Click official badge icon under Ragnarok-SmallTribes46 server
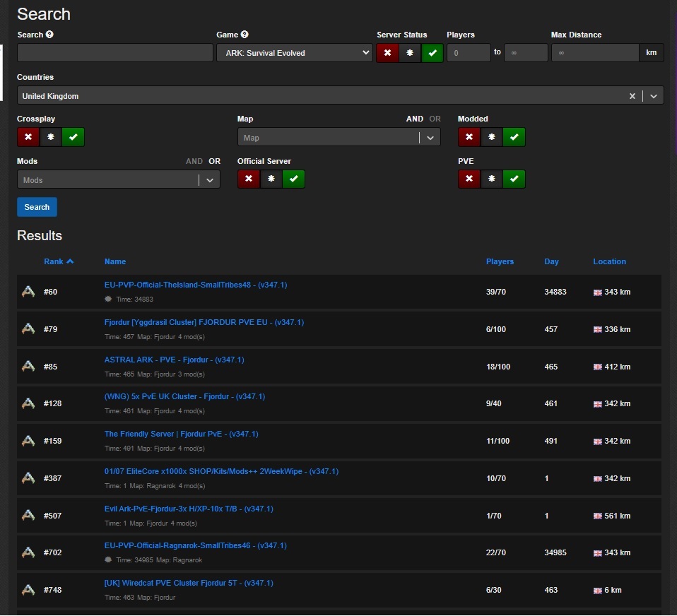 (x=108, y=560)
